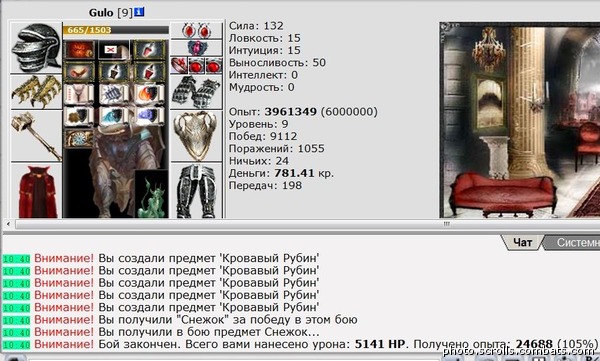Select the golden claw bracers slot

tap(36, 92)
